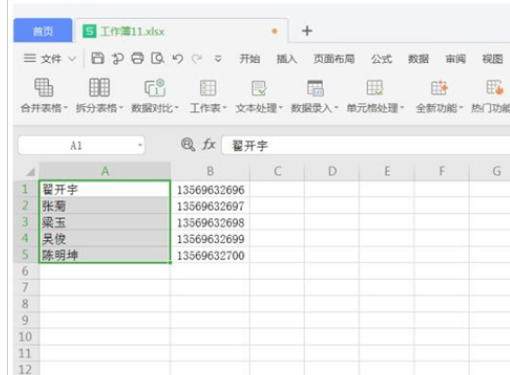Go to the 首页 tab
Image resolution: width=510 pixels, height=375 pixels.
[43, 31]
